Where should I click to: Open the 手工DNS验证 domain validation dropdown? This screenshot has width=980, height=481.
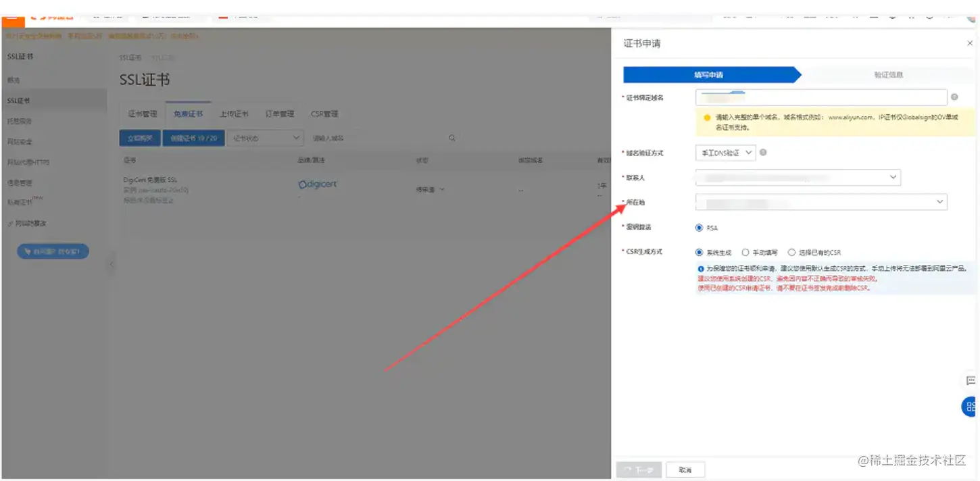(x=725, y=153)
